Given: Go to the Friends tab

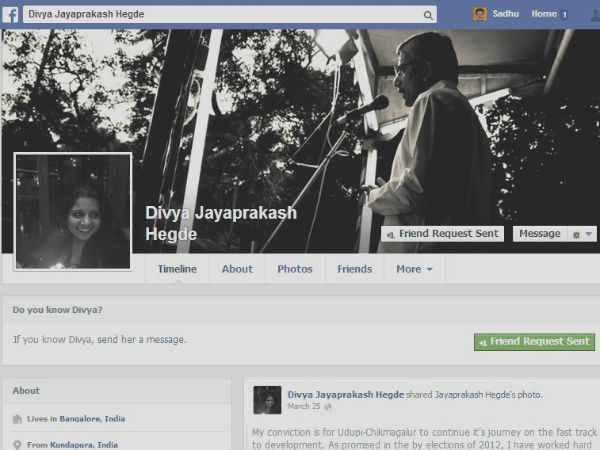Looking at the screenshot, I should [354, 269].
